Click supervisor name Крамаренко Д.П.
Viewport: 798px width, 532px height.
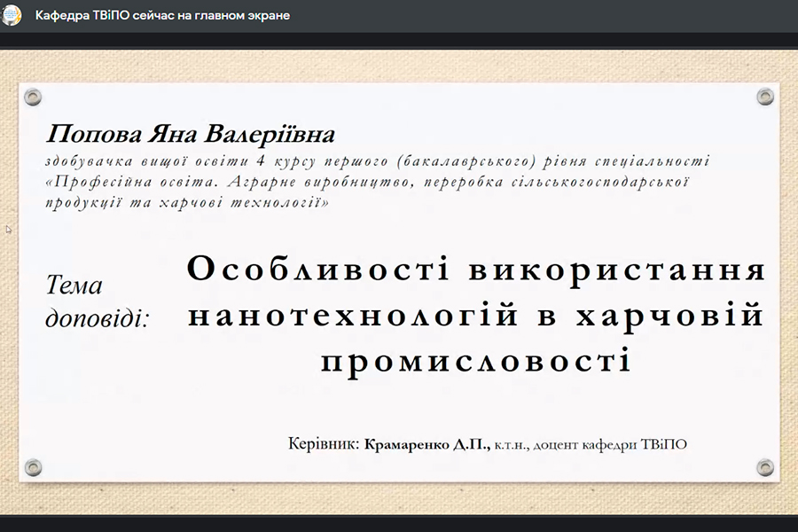pos(427,444)
